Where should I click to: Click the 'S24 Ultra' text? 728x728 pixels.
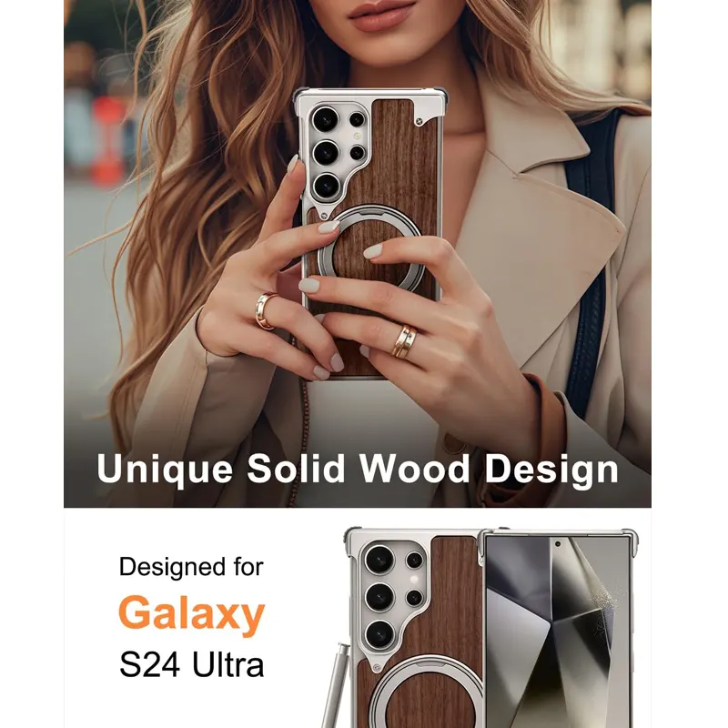tap(192, 665)
